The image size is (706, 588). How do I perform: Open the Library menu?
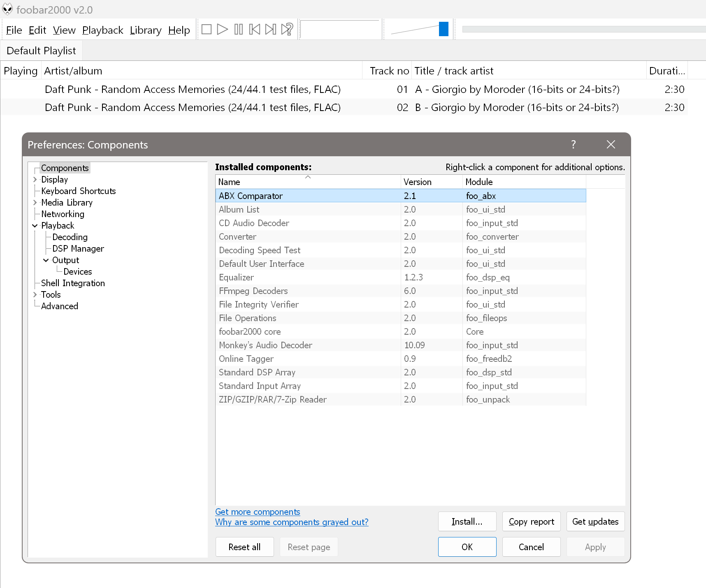click(145, 30)
